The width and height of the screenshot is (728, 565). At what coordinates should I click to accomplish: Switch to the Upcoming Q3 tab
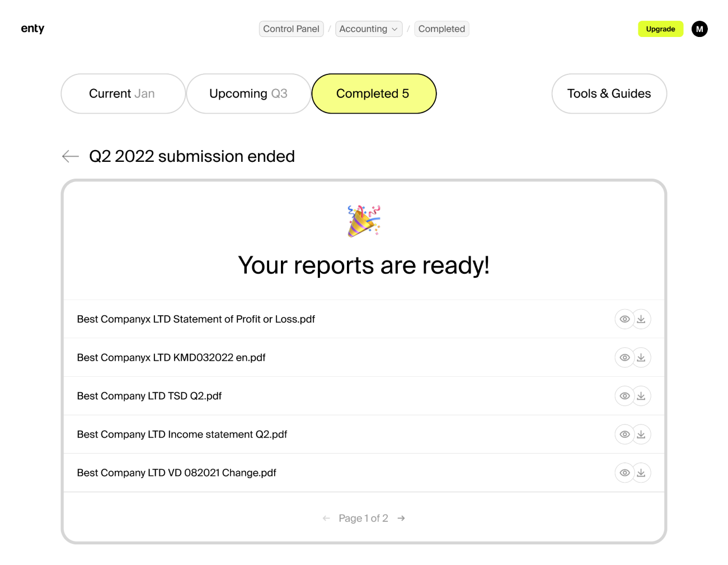[x=248, y=94]
